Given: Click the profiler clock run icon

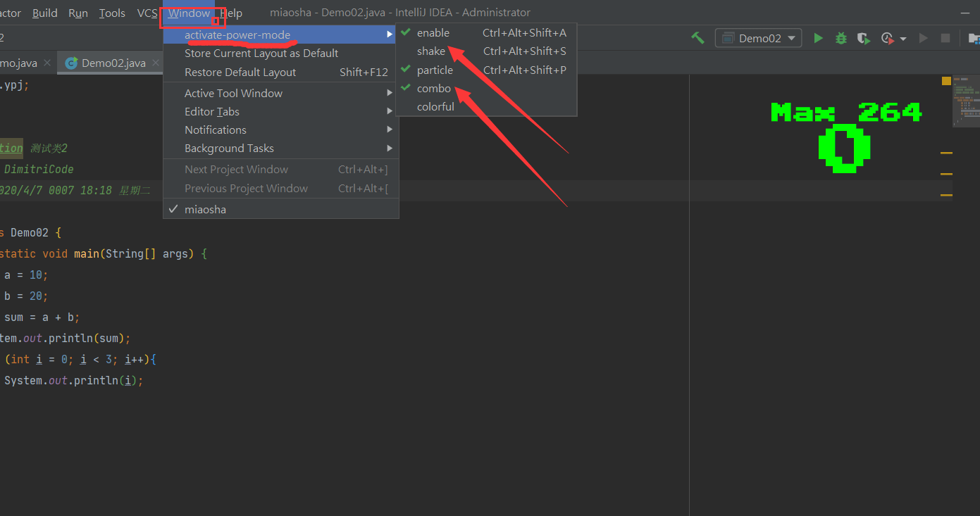Looking at the screenshot, I should pyautogui.click(x=887, y=38).
